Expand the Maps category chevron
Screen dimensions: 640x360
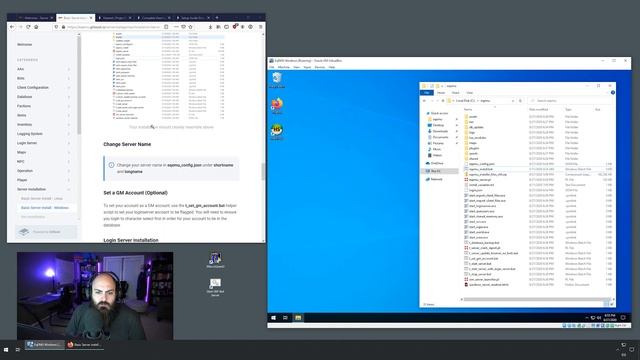coord(69,153)
